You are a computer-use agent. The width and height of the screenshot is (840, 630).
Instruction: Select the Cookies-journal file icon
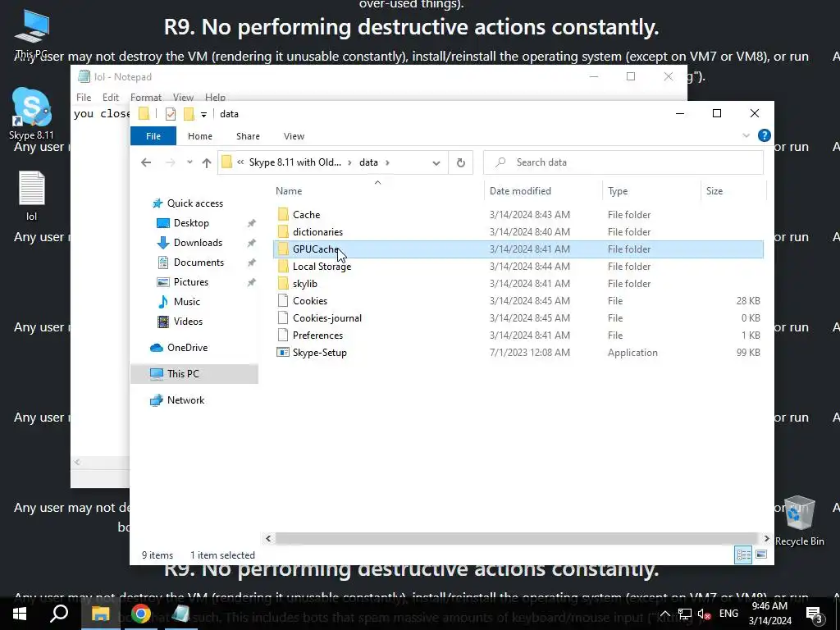click(283, 317)
